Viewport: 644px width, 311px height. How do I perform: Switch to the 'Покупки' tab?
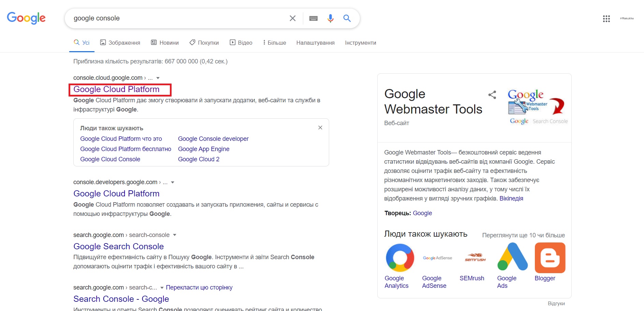tap(204, 43)
